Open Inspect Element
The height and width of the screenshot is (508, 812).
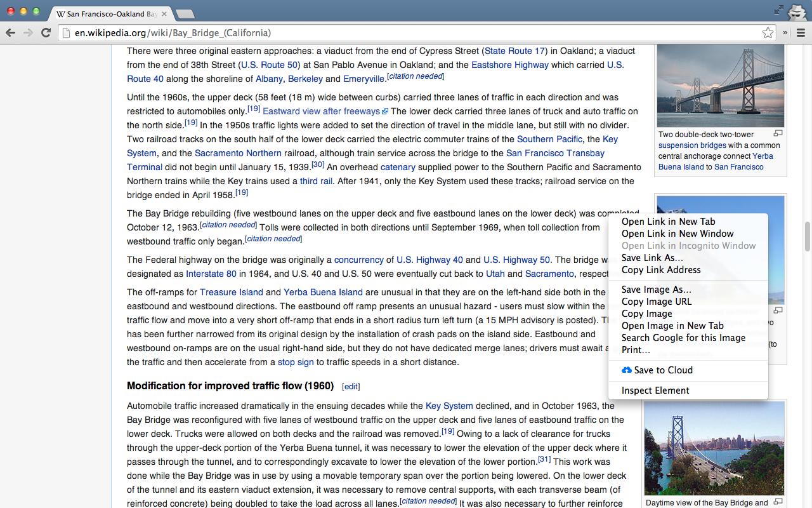tap(655, 391)
